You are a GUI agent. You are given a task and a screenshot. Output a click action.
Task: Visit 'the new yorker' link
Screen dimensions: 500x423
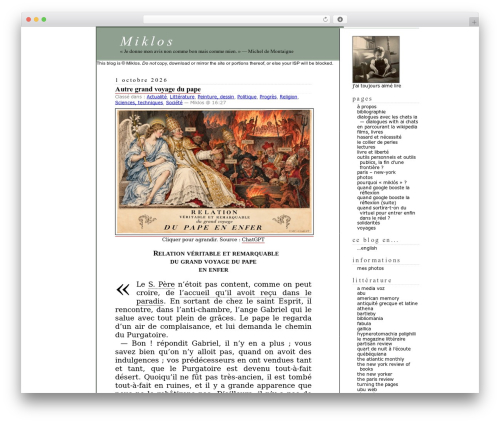click(x=374, y=374)
